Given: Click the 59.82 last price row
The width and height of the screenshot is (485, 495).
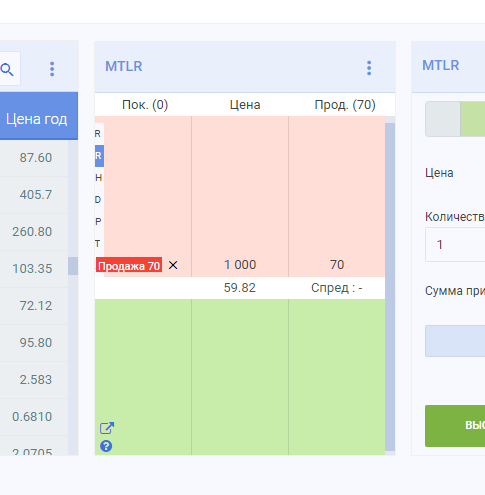Looking at the screenshot, I should point(240,288).
